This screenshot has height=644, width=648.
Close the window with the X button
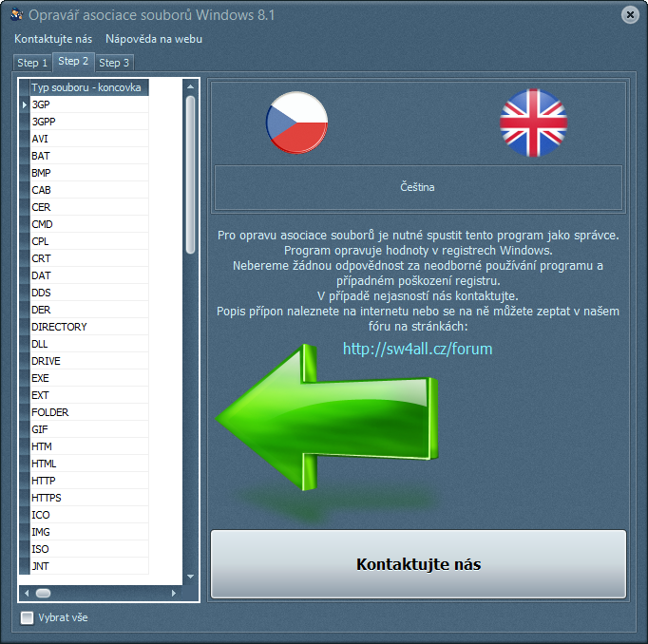[630, 15]
